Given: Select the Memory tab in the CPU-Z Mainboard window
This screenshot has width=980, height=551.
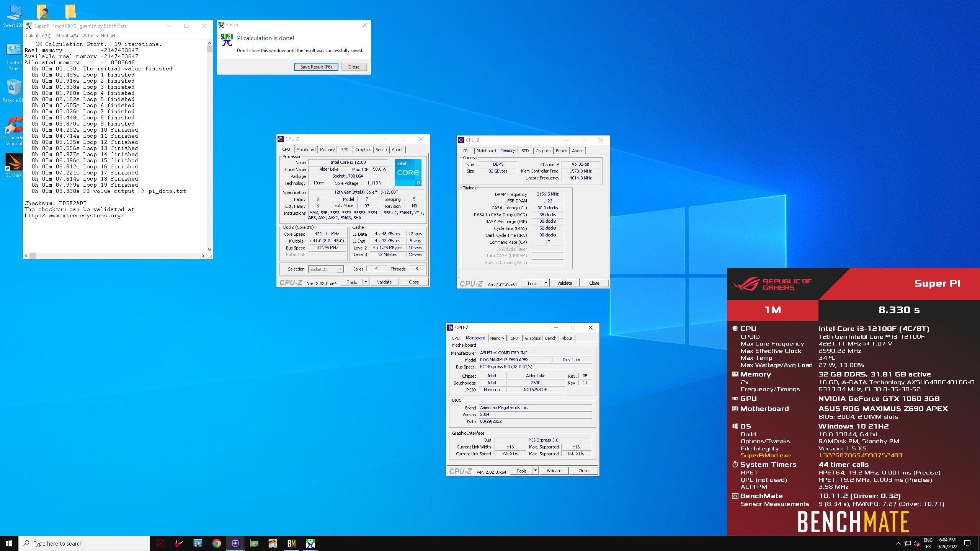Looking at the screenshot, I should (497, 338).
